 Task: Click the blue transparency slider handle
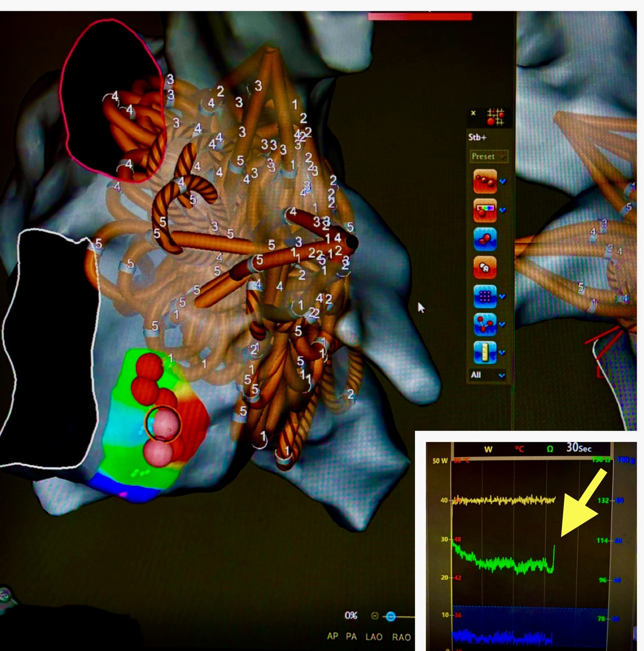coord(391,616)
